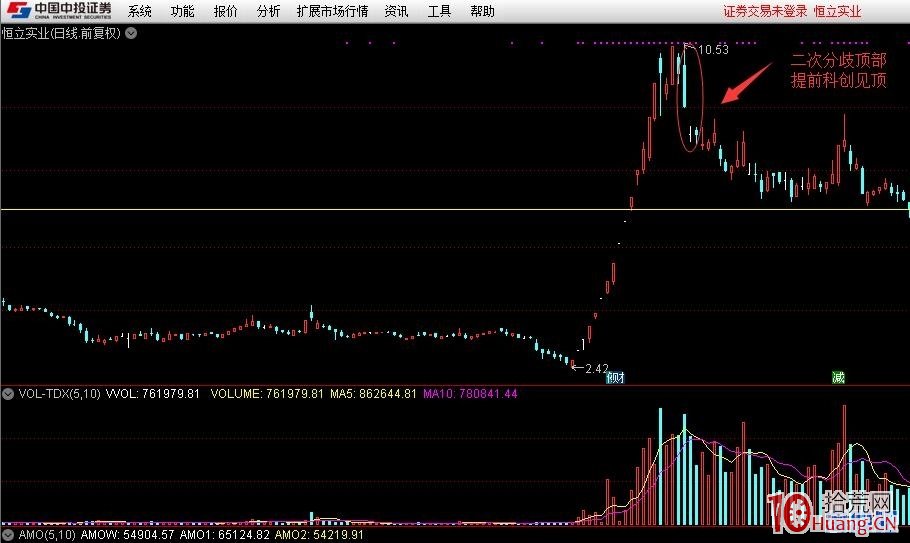Click the 10.53 high price label
The height and width of the screenshot is (543, 910).
(713, 50)
